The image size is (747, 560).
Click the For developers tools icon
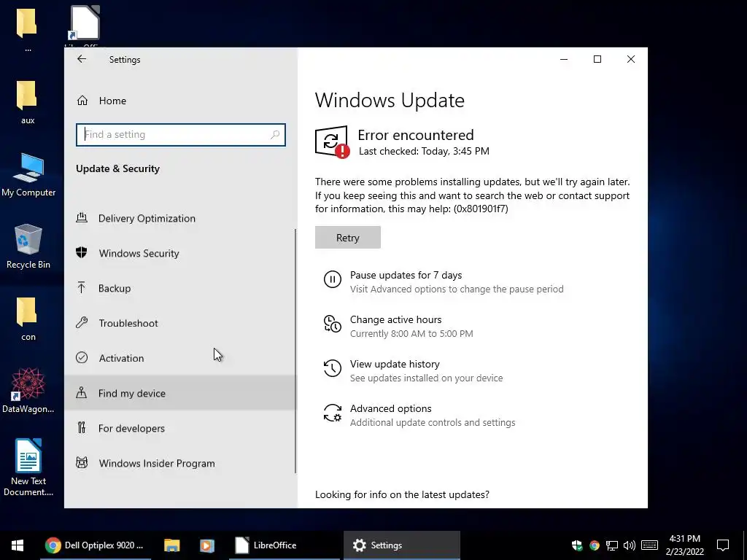82,427
